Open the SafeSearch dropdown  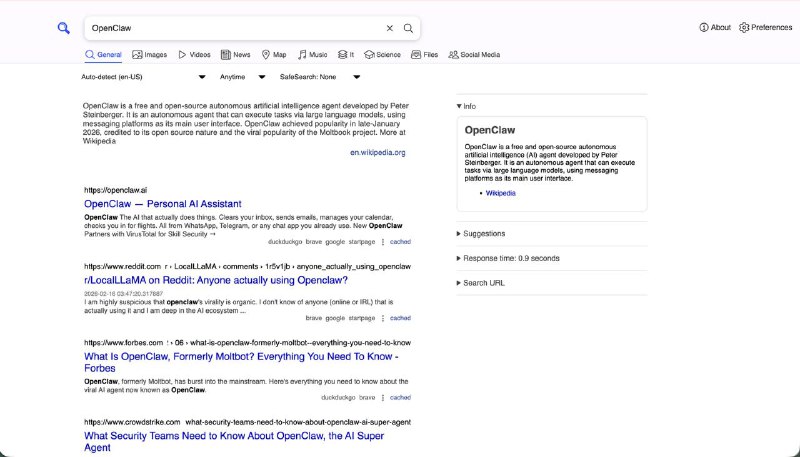pyautogui.click(x=320, y=77)
